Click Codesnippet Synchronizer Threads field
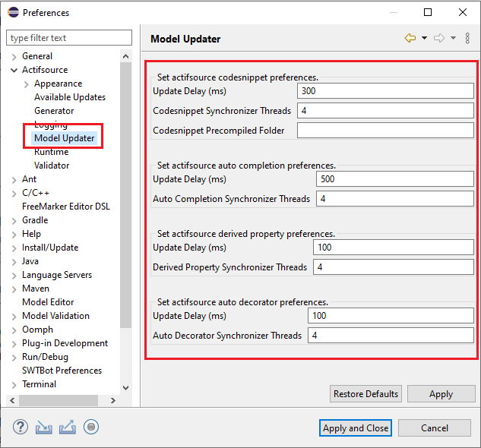The width and height of the screenshot is (481, 448). (x=385, y=110)
